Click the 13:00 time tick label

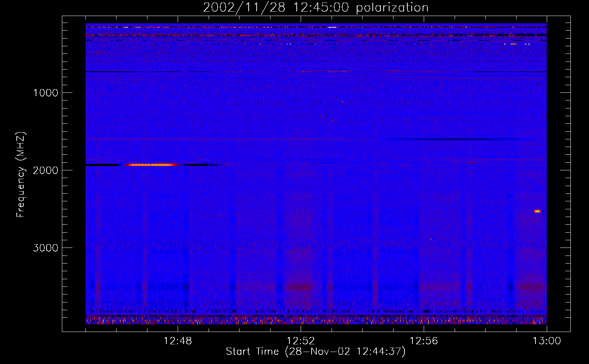pyautogui.click(x=547, y=341)
